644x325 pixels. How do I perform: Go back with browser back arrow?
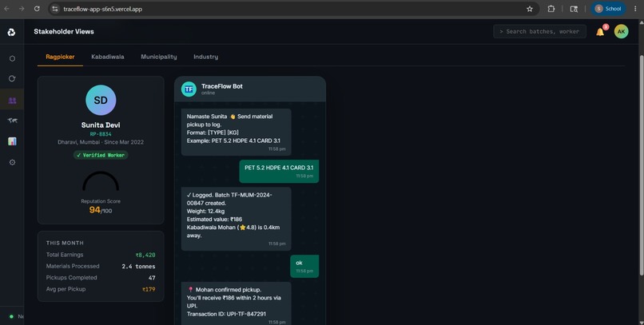pyautogui.click(x=7, y=9)
